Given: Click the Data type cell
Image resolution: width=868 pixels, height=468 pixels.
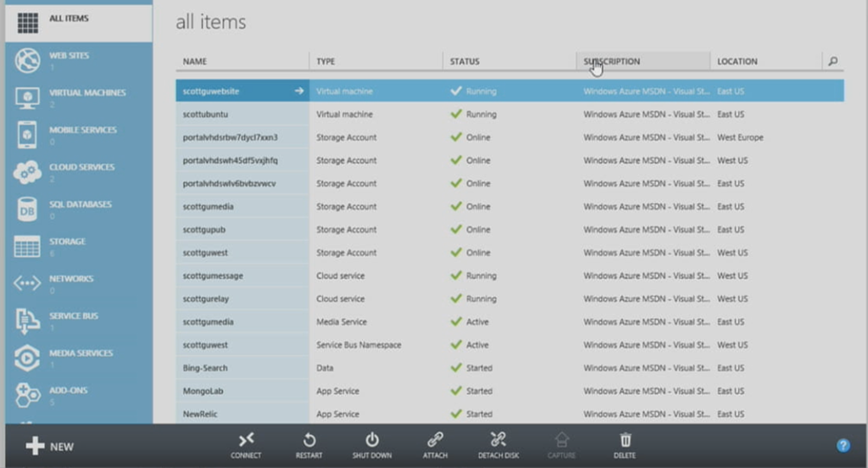Looking at the screenshot, I should click(325, 368).
